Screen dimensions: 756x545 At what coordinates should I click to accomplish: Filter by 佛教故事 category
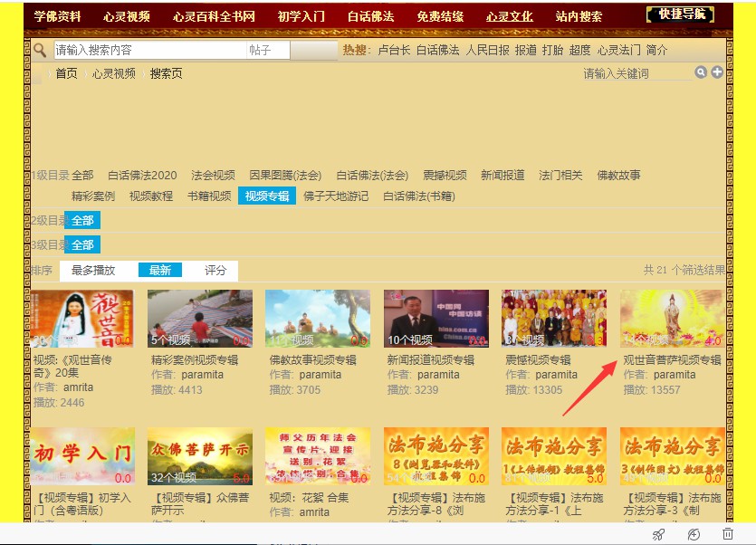coord(618,175)
